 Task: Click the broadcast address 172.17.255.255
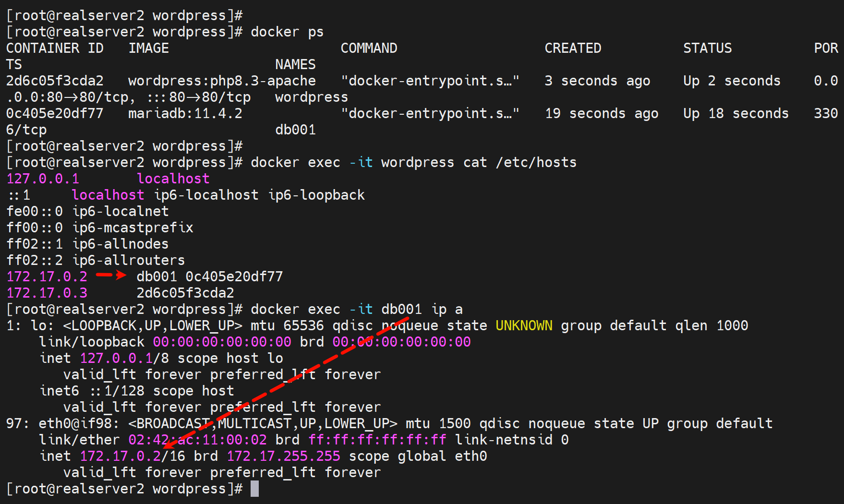[x=283, y=456]
